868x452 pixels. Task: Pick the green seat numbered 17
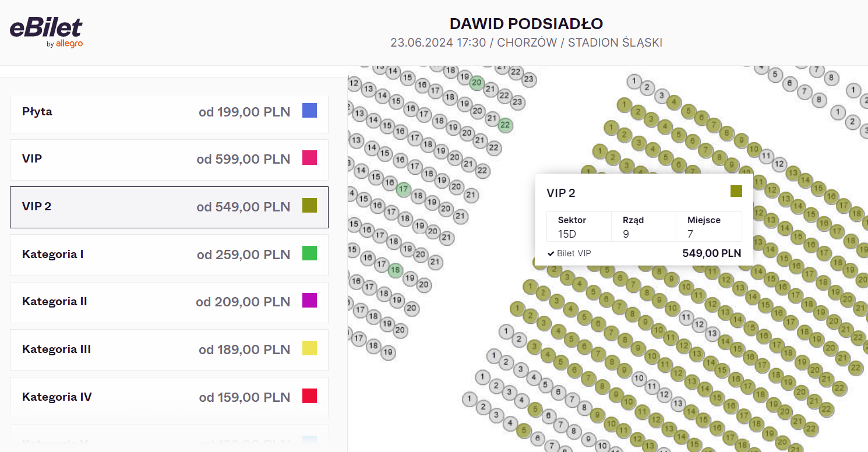(404, 189)
